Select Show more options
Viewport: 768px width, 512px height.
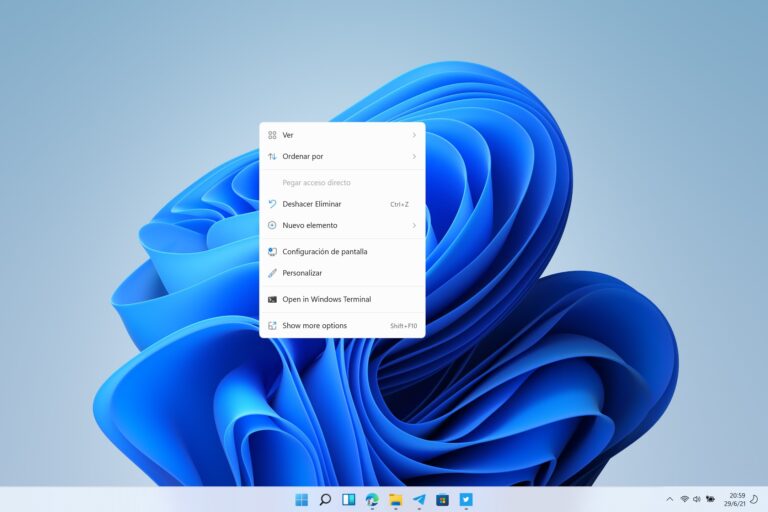click(x=342, y=326)
